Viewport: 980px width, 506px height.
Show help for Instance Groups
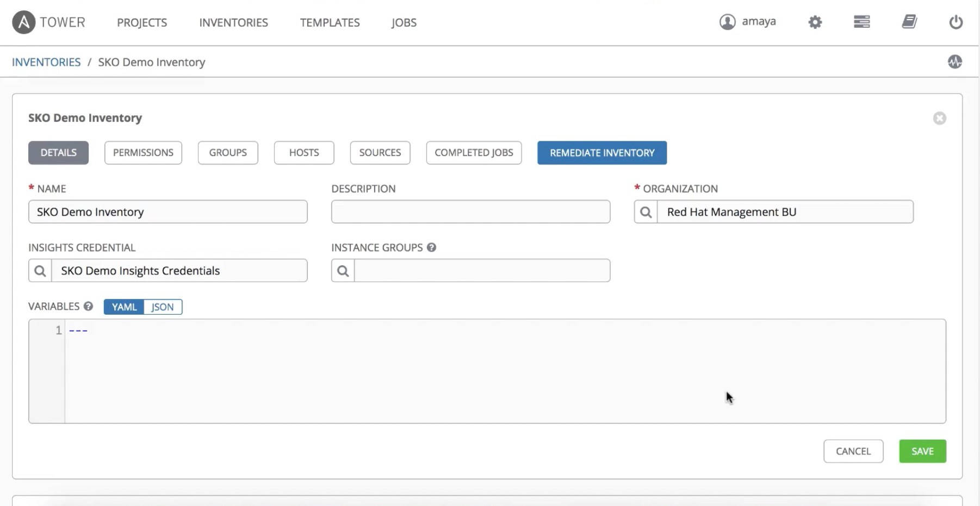(x=432, y=247)
